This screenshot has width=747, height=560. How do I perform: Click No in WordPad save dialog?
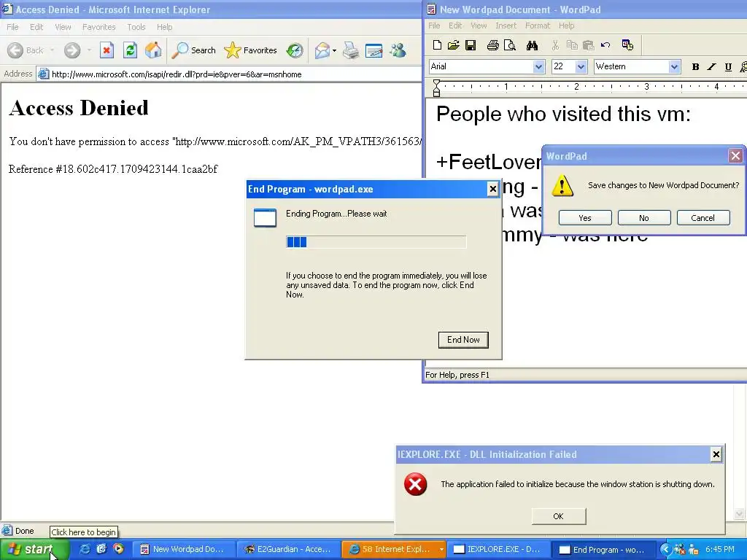[644, 218]
